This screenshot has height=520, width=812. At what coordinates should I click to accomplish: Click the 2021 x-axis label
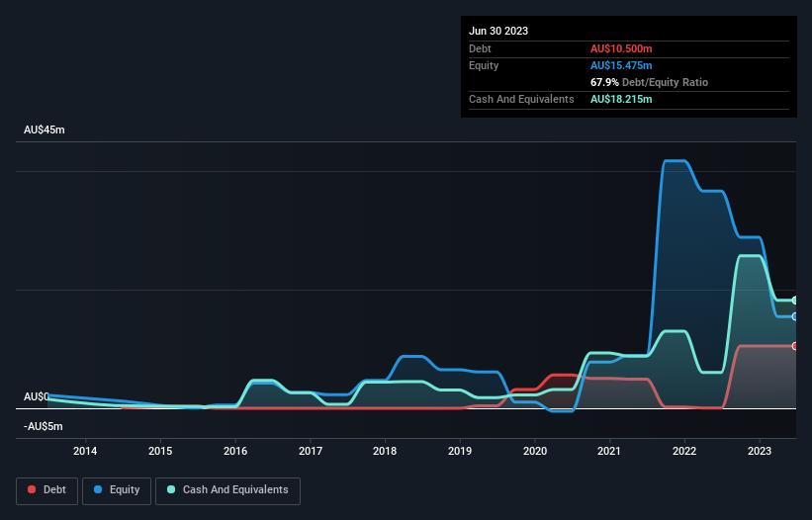(x=609, y=451)
